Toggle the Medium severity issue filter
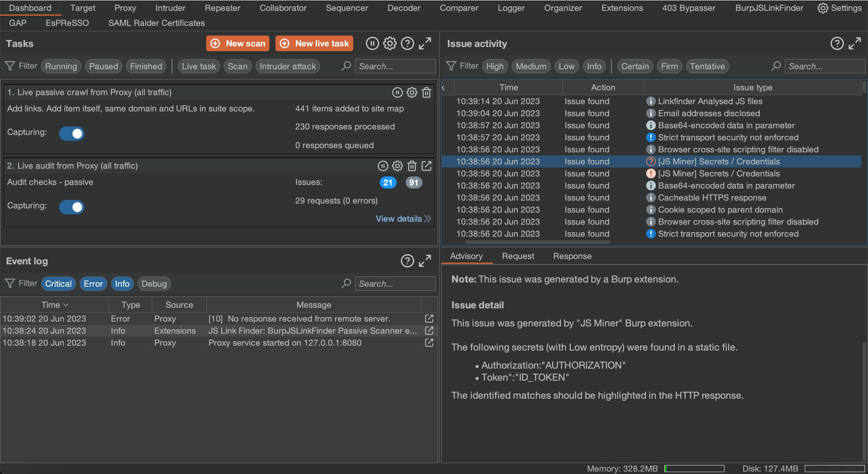The width and height of the screenshot is (868, 474). pos(531,66)
